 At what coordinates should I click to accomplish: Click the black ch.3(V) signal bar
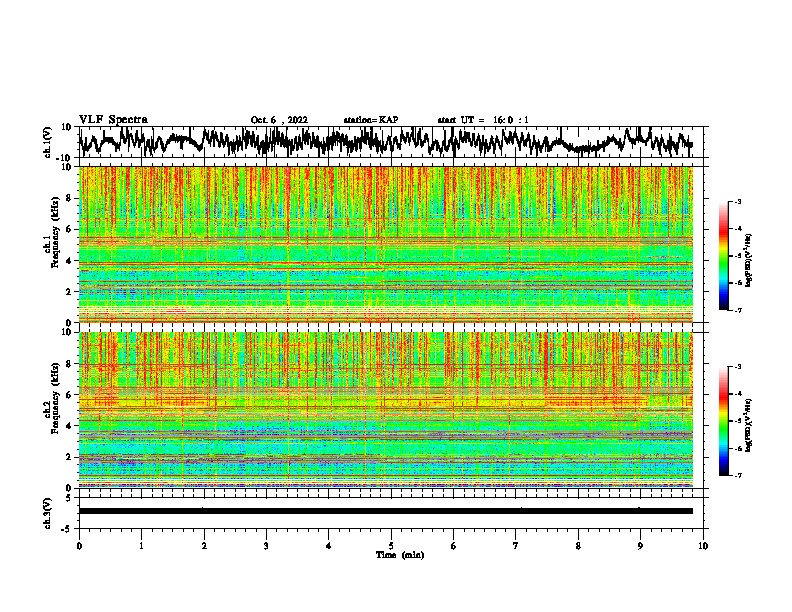[x=386, y=511]
